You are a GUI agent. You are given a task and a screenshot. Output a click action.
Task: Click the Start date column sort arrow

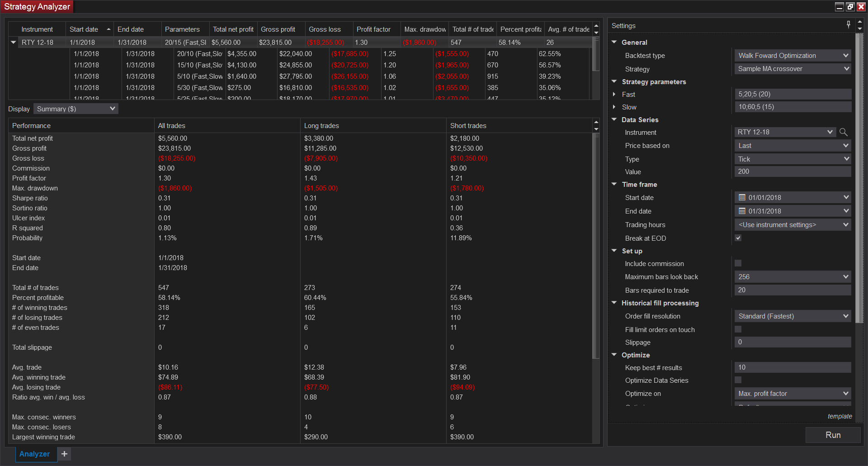tap(108, 29)
